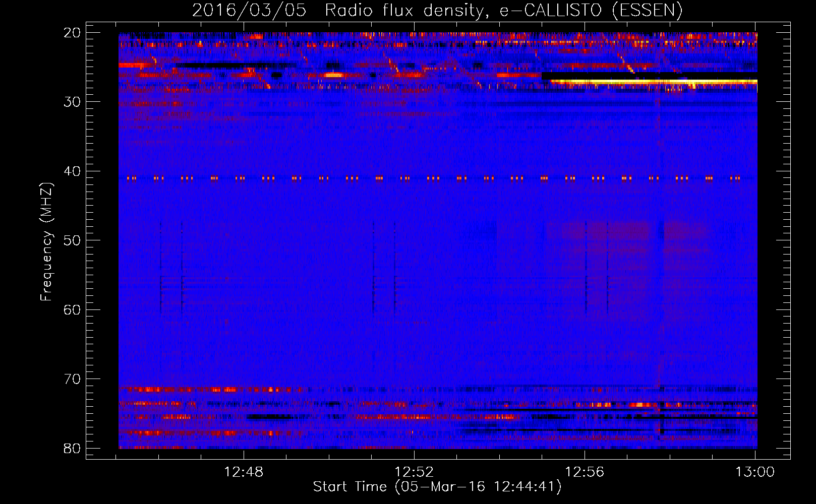Click the frequency tick label '30'
Image resolution: width=816 pixels, height=504 pixels.
[x=73, y=102]
